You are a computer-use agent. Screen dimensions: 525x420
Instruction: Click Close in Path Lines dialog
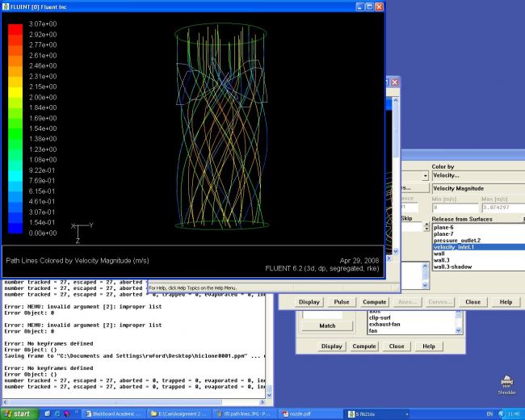[x=472, y=302]
